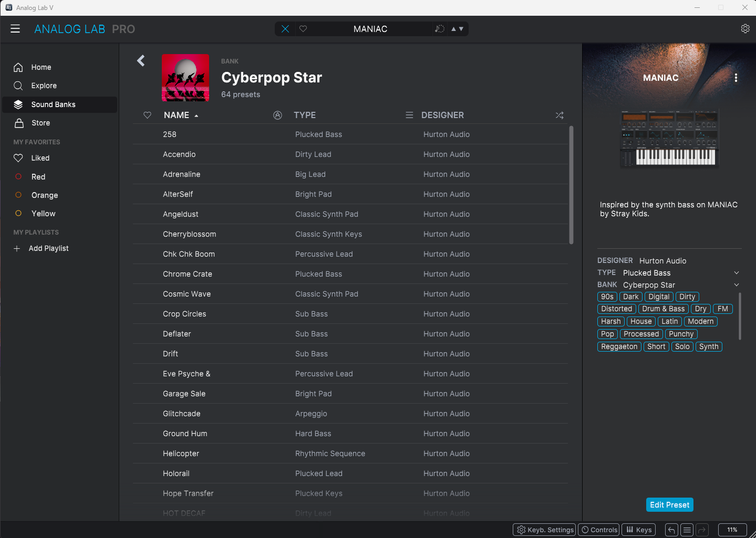Open Keyb. Settings in the bottom bar

tap(544, 530)
